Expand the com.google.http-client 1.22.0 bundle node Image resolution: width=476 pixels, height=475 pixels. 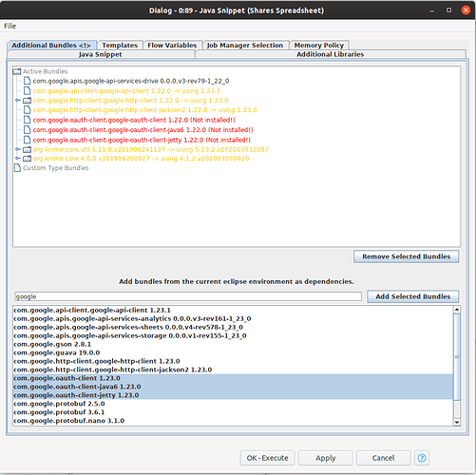pos(18,100)
